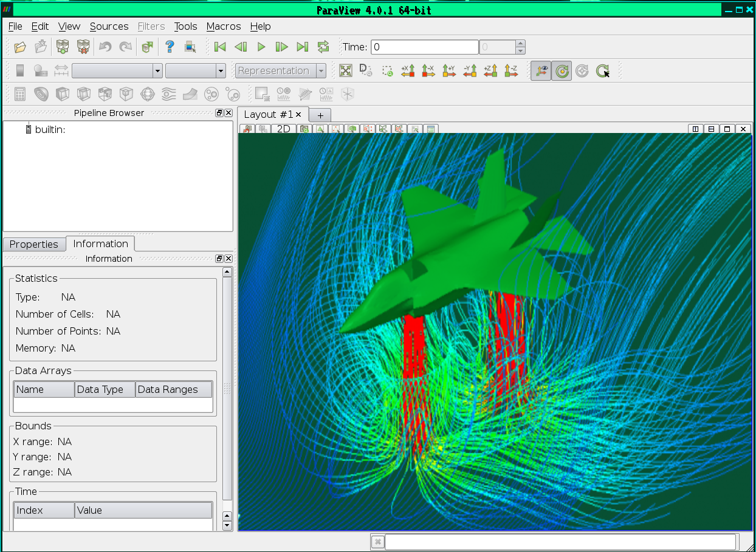Click the Index column header in Time

click(x=44, y=510)
